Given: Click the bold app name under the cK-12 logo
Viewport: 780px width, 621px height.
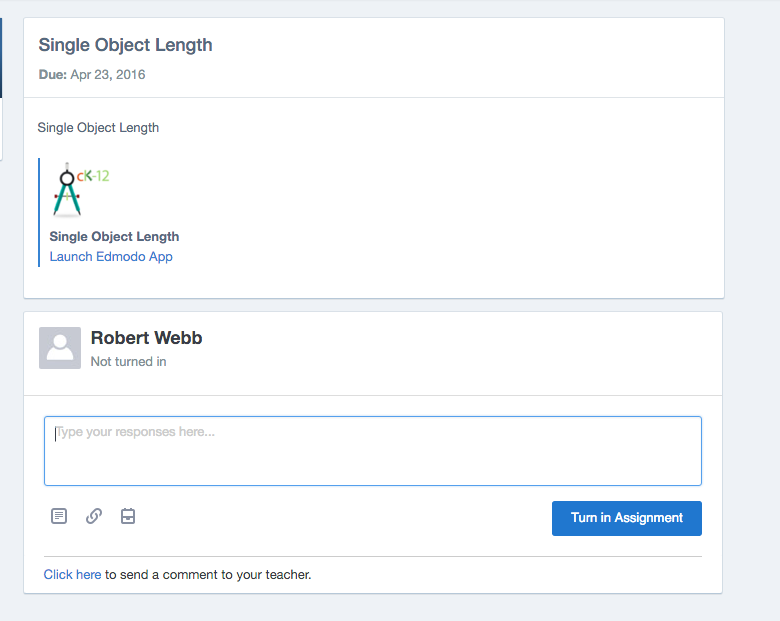Looking at the screenshot, I should tap(114, 237).
